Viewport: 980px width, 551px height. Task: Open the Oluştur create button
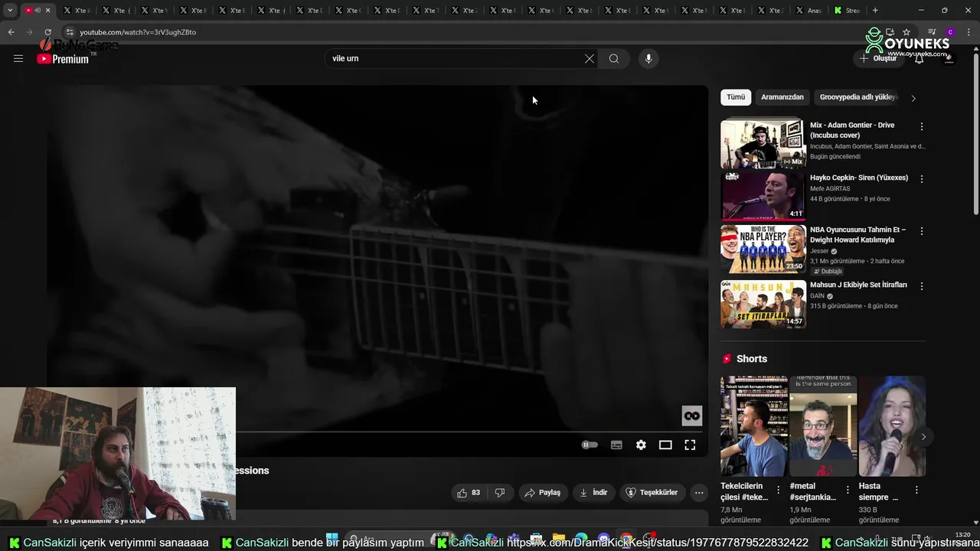click(x=878, y=59)
